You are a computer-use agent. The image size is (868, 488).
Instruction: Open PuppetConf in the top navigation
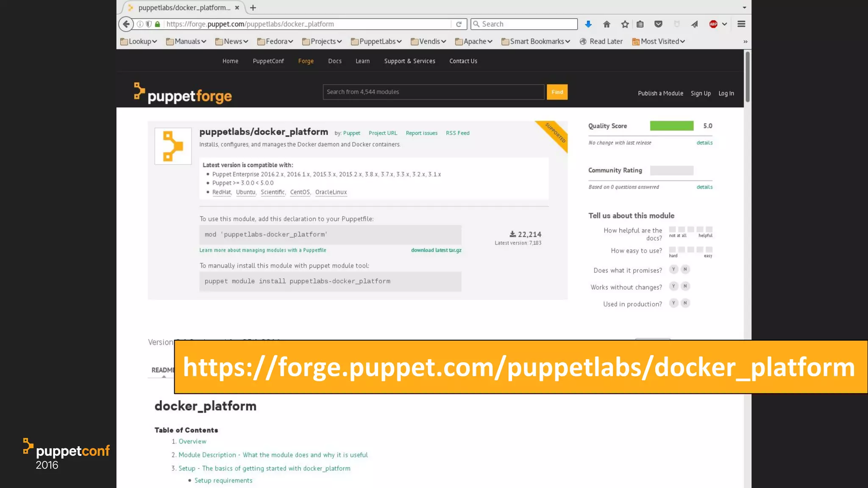pyautogui.click(x=268, y=61)
